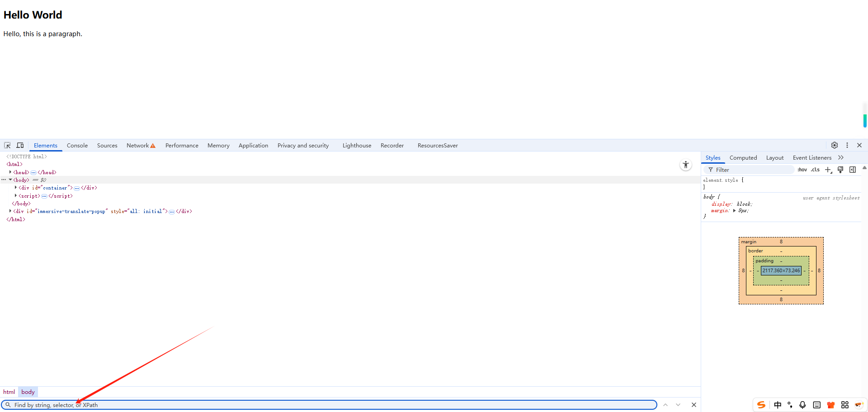Open the Application tab
Screen dimensions: 868x412
coord(253,145)
